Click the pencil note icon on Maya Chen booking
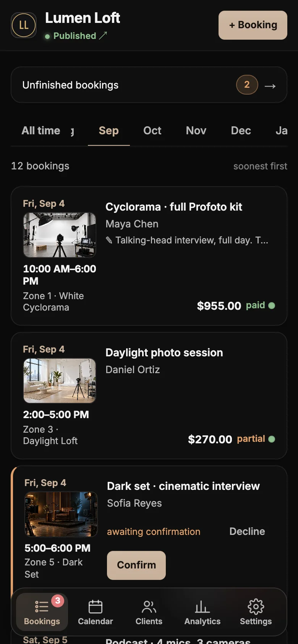This screenshot has width=298, height=644. pyautogui.click(x=109, y=240)
